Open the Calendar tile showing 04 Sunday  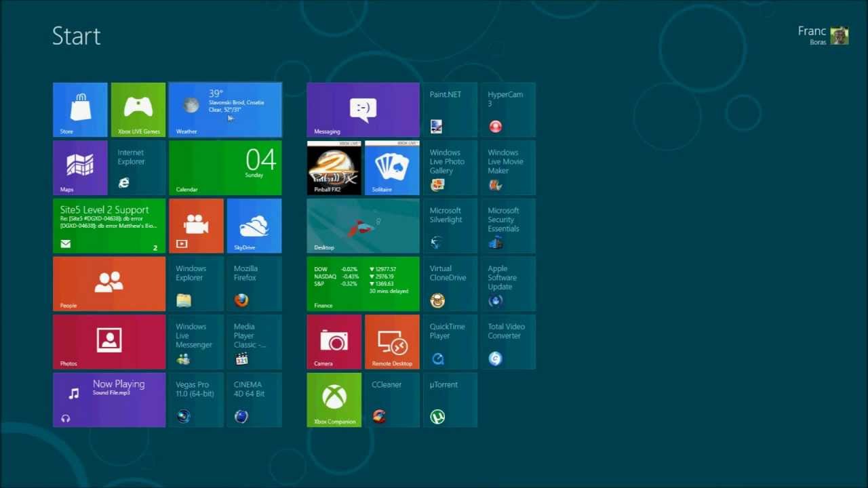[x=225, y=168]
